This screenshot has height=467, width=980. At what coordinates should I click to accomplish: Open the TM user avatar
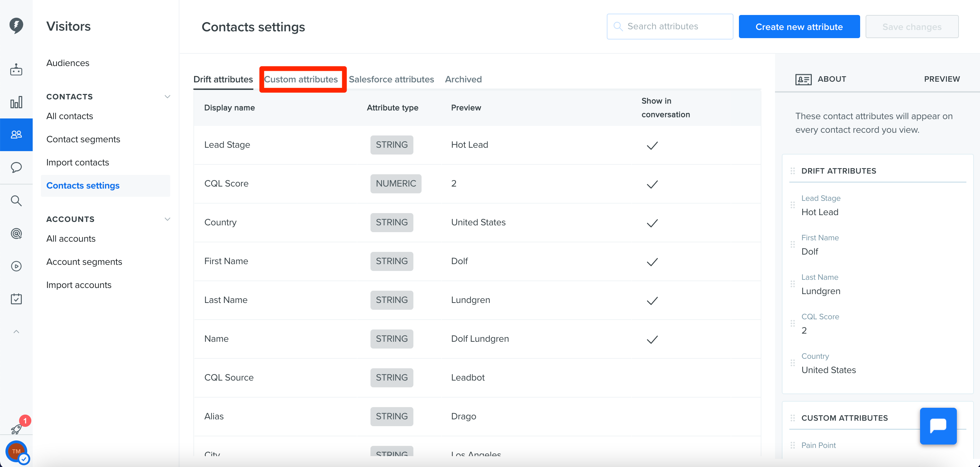tap(16, 452)
